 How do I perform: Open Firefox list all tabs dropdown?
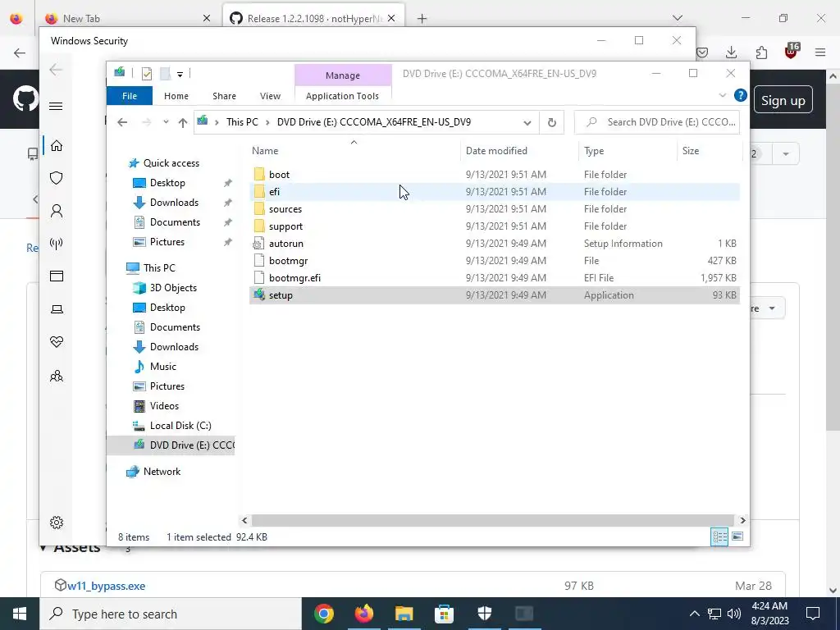678,18
